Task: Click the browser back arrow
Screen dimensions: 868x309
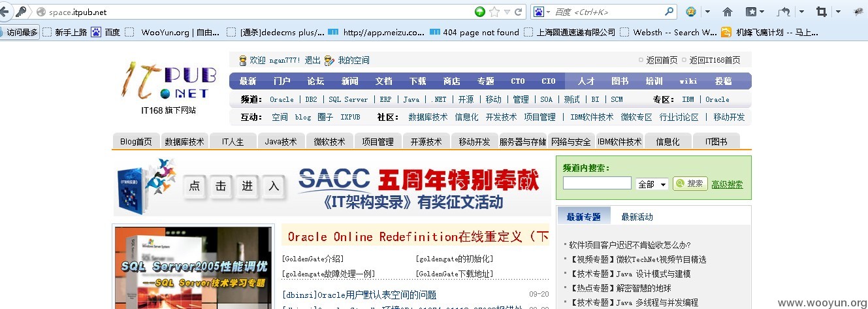Action: click(4, 12)
